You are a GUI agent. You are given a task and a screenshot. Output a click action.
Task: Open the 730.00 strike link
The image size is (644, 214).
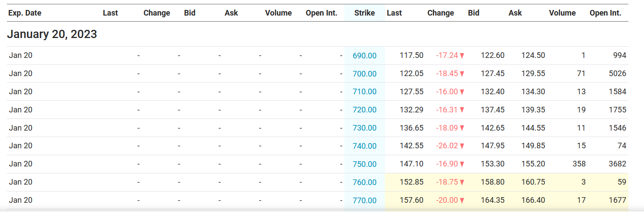click(x=365, y=128)
